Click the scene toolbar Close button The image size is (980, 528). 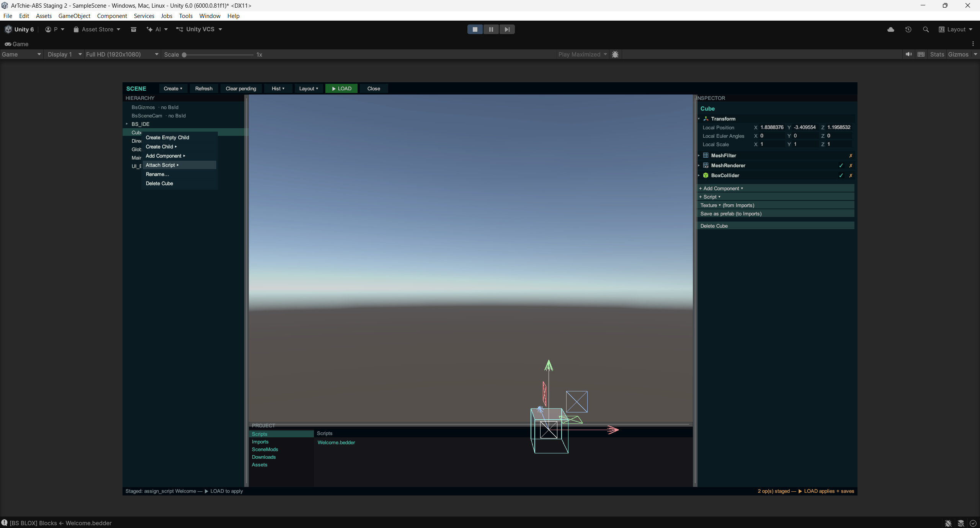coord(374,88)
